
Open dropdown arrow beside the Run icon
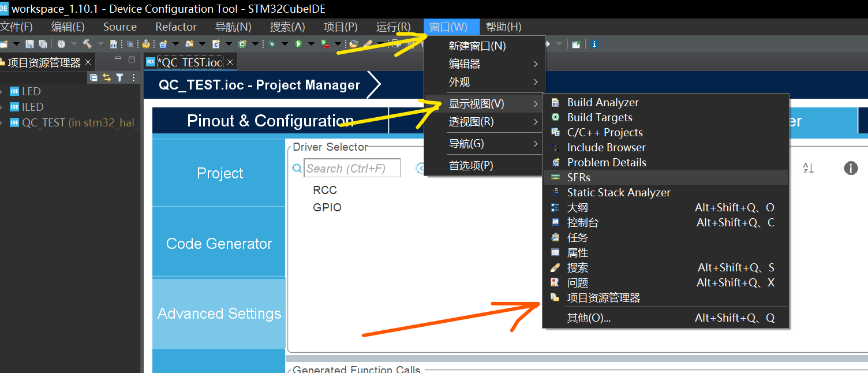pyautogui.click(x=312, y=44)
